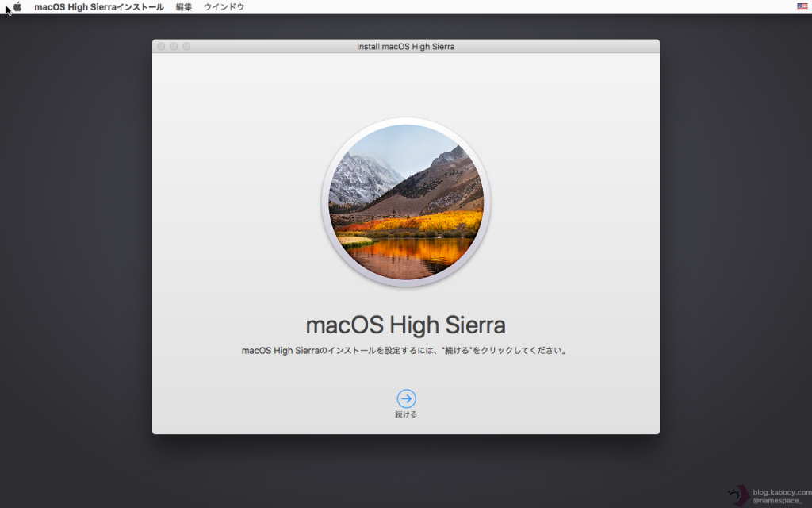Viewport: 812px width, 508px height.
Task: Open the 編集 menu
Action: click(x=184, y=6)
